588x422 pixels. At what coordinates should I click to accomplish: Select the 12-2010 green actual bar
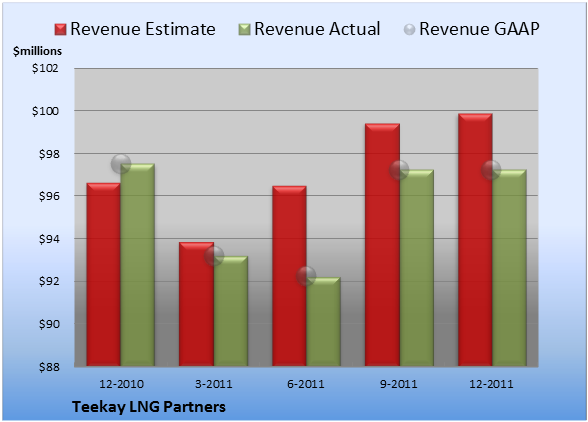[138, 265]
